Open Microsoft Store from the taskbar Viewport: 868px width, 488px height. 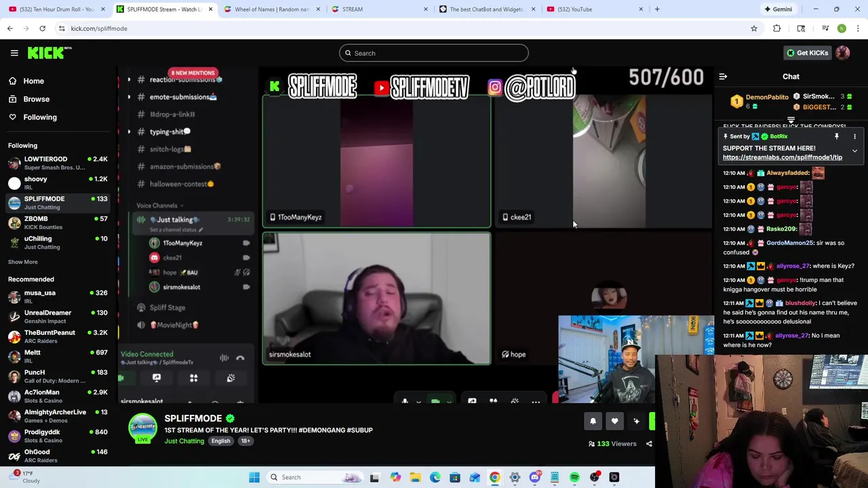pyautogui.click(x=455, y=477)
